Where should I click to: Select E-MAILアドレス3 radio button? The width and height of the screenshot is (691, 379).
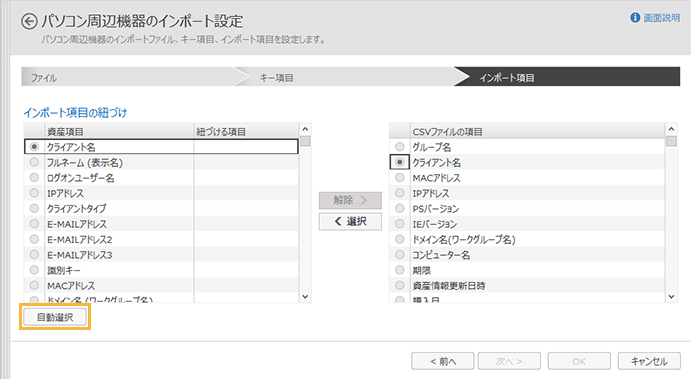(x=34, y=255)
